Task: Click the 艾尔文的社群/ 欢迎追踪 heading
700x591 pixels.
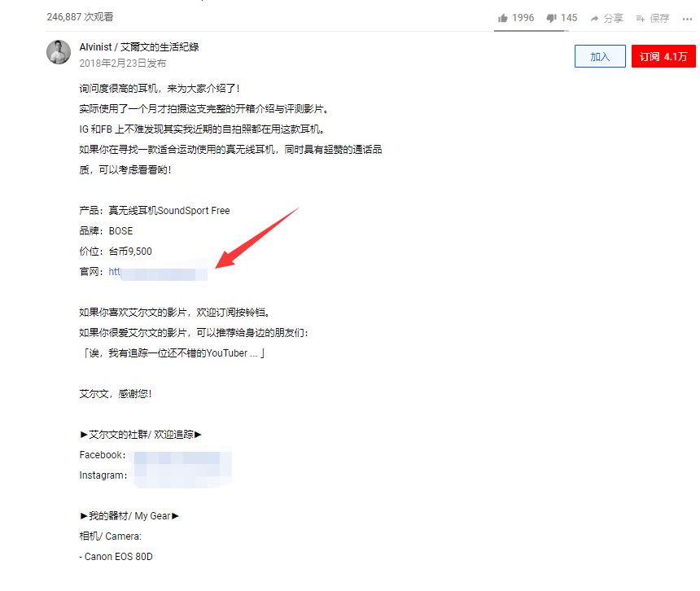Action: (141, 435)
